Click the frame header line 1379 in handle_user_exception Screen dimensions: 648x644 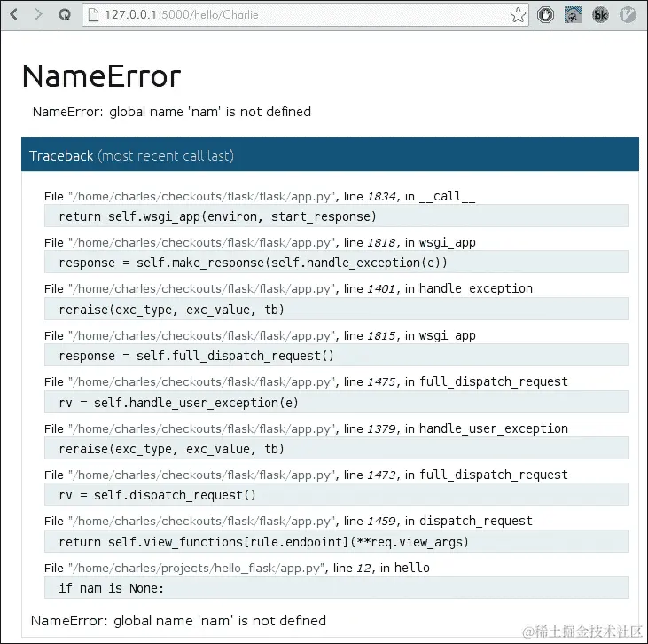point(306,428)
